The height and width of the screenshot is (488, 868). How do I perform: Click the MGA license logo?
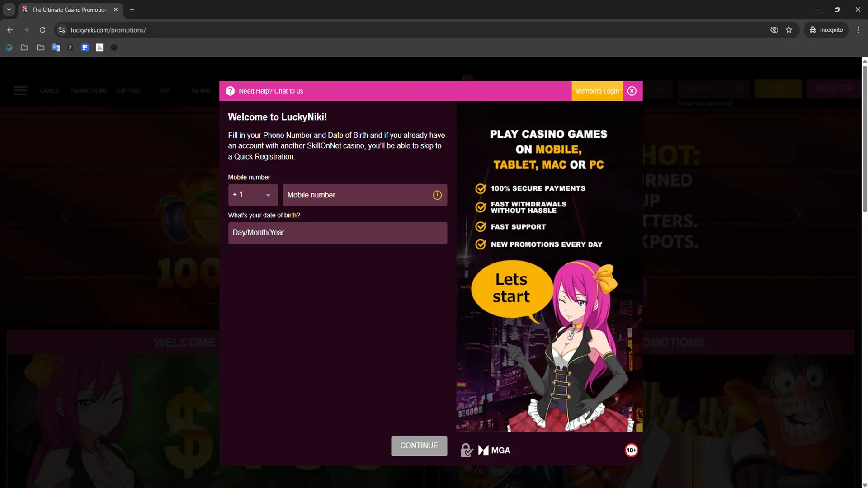[494, 450]
